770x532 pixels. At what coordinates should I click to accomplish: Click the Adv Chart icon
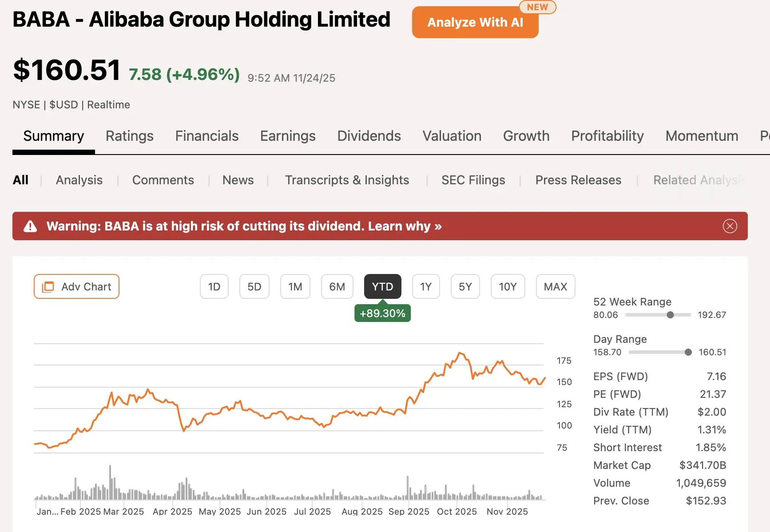pyautogui.click(x=48, y=287)
